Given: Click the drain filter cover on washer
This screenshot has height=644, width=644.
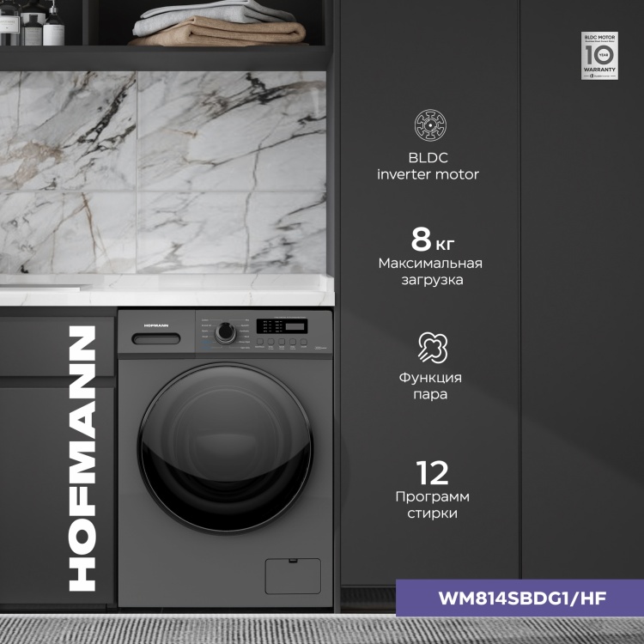Looking at the screenshot, I should tap(293, 576).
